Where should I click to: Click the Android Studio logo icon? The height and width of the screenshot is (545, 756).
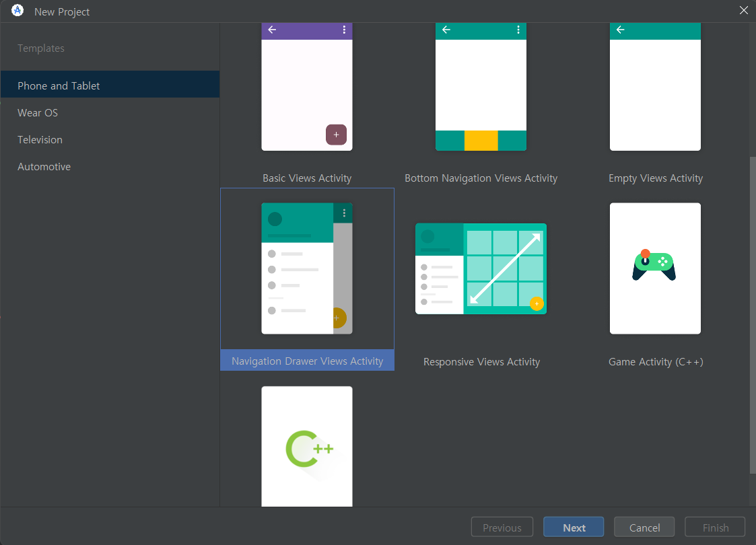[18, 11]
